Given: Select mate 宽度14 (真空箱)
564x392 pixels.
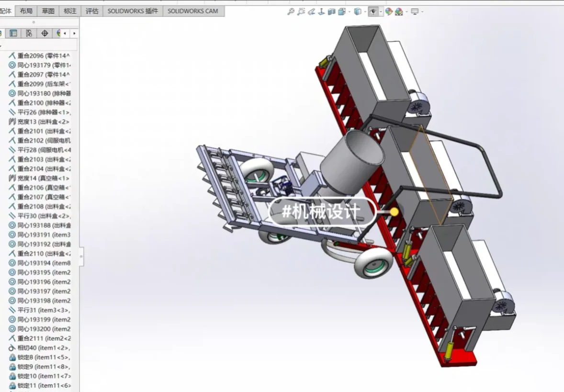Looking at the screenshot, I should (39, 178).
